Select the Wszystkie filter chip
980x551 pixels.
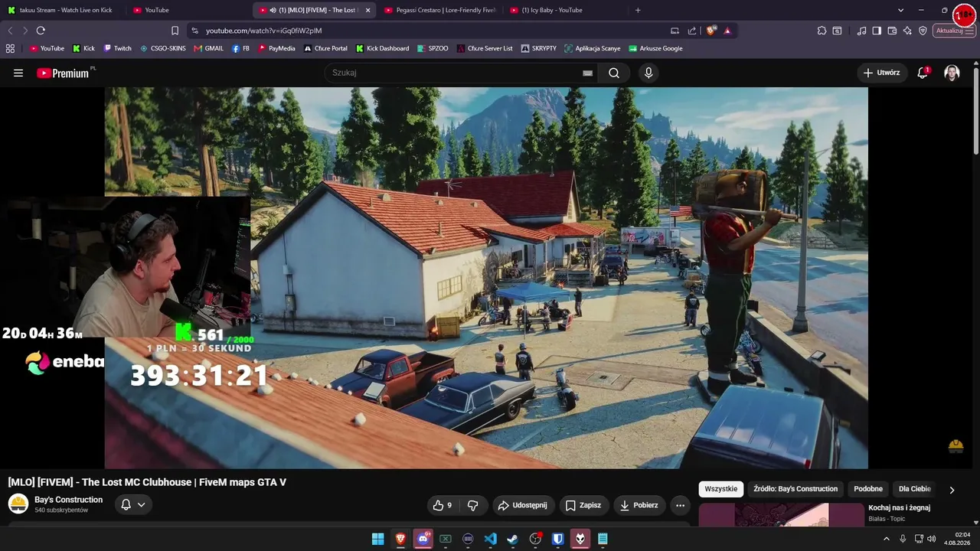click(721, 489)
